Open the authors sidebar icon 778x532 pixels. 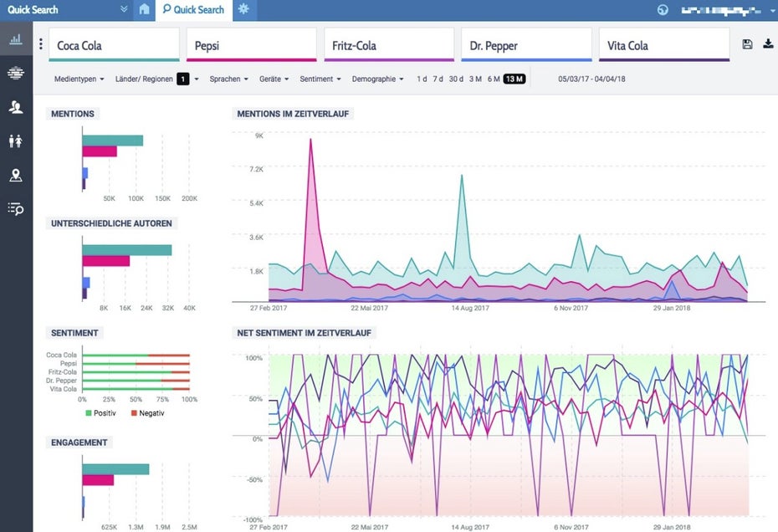[16, 107]
